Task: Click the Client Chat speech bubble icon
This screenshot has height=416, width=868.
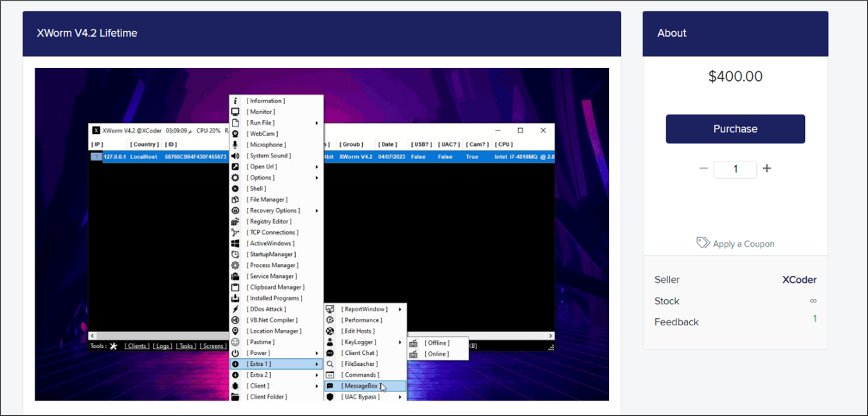Action: (330, 352)
